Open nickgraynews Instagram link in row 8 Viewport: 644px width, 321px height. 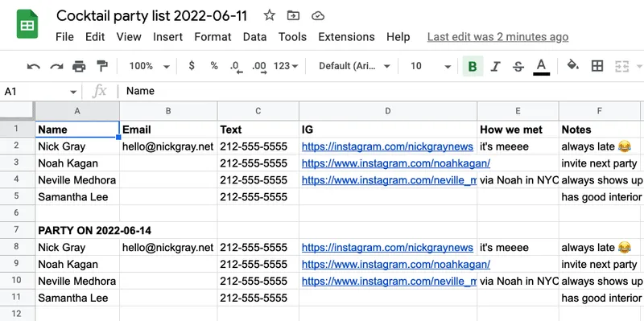tap(387, 248)
